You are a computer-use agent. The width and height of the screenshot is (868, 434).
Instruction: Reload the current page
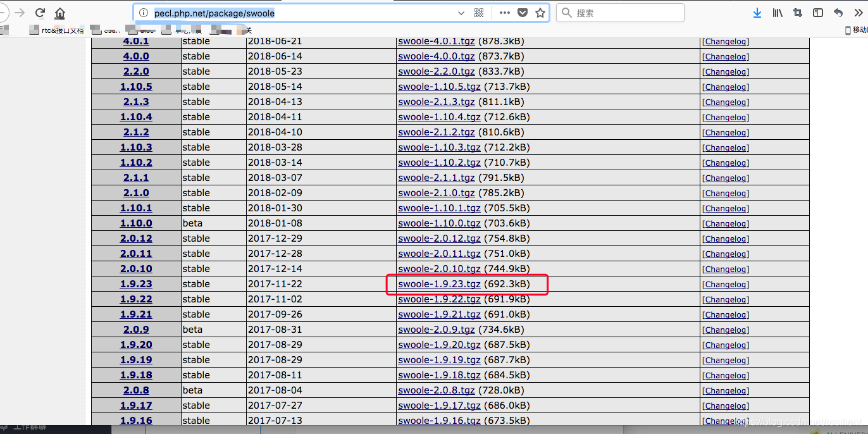[x=40, y=13]
